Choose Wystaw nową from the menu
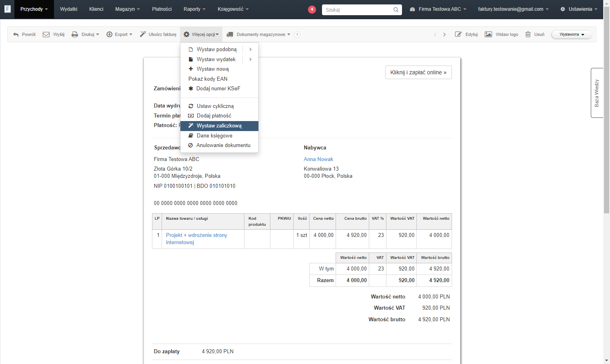The width and height of the screenshot is (610, 364). [x=219, y=69]
